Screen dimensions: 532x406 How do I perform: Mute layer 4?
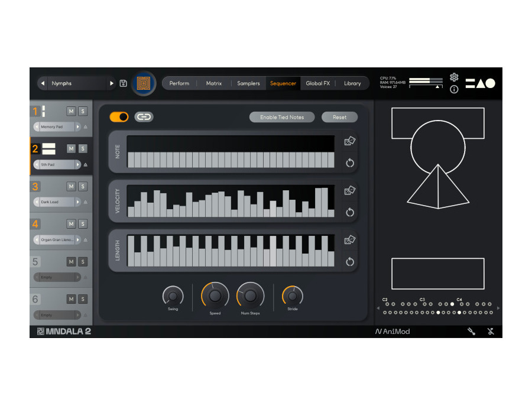(71, 224)
